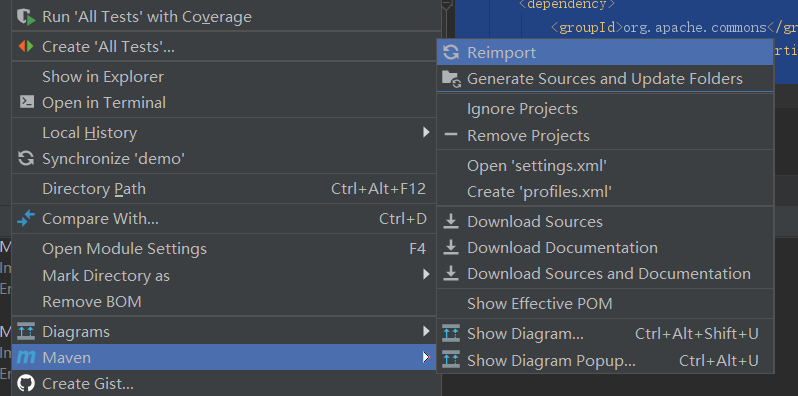Click the orange-green Create 'All Tests' icon

(x=26, y=46)
